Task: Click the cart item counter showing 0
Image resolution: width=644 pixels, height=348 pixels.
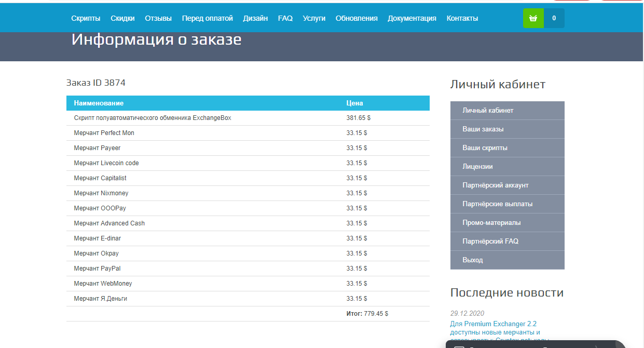Action: (x=554, y=18)
